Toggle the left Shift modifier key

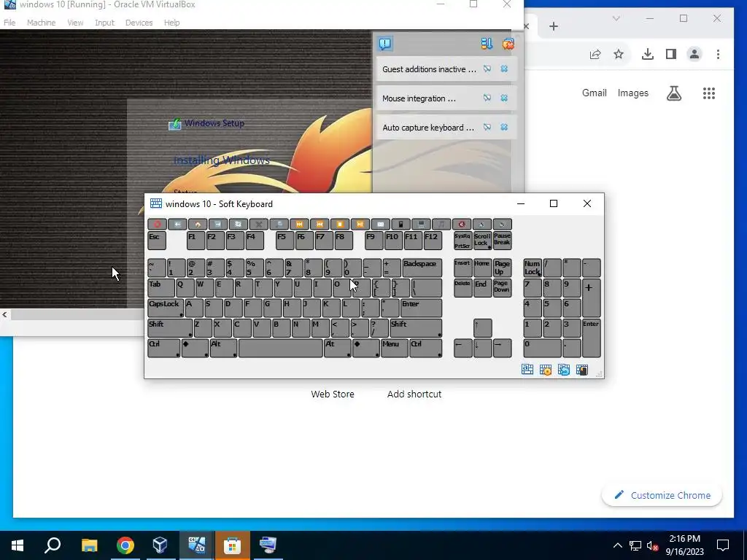[170, 328]
